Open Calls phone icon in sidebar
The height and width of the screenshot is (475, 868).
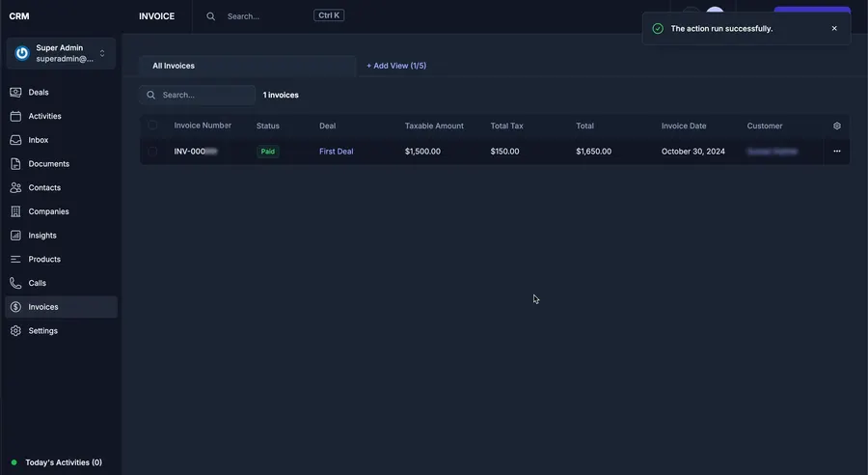coord(15,283)
